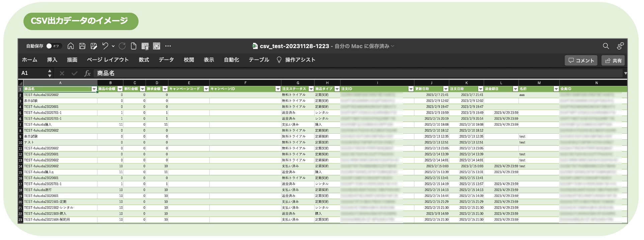Open the three-dots more commands icon
This screenshot has height=240, width=644.
point(168,46)
